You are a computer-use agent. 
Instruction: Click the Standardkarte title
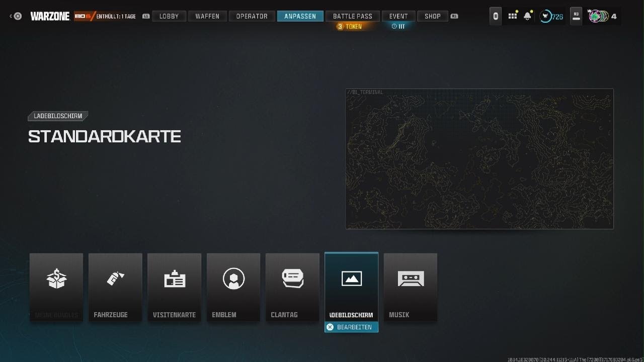(x=105, y=136)
